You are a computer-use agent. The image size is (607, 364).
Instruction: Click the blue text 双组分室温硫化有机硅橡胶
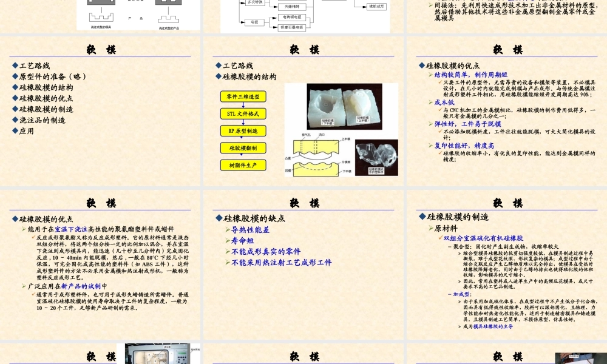point(483,238)
